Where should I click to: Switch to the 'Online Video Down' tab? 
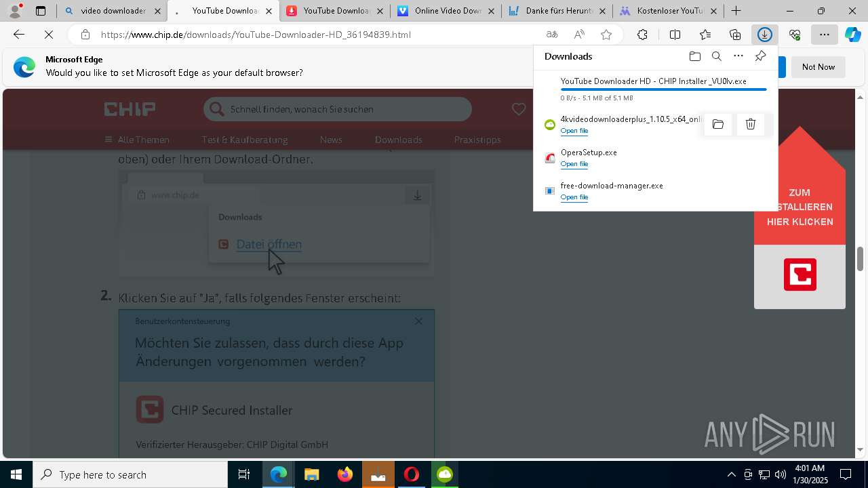pos(446,11)
